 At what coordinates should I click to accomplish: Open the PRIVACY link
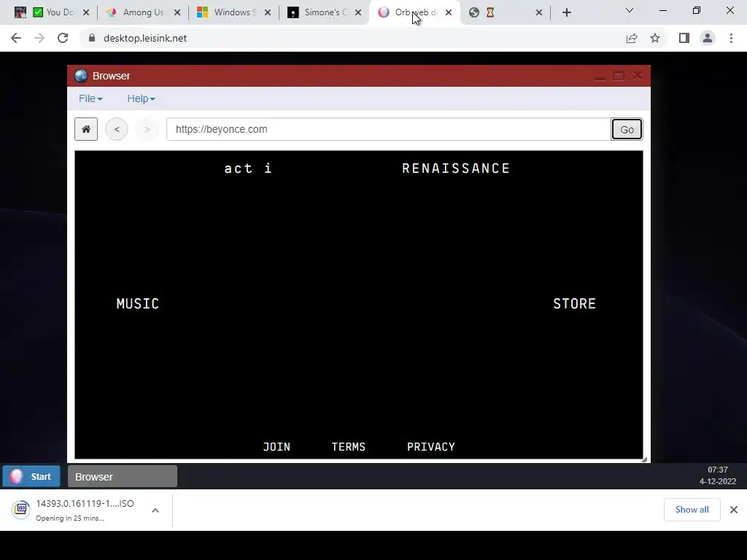(x=431, y=447)
